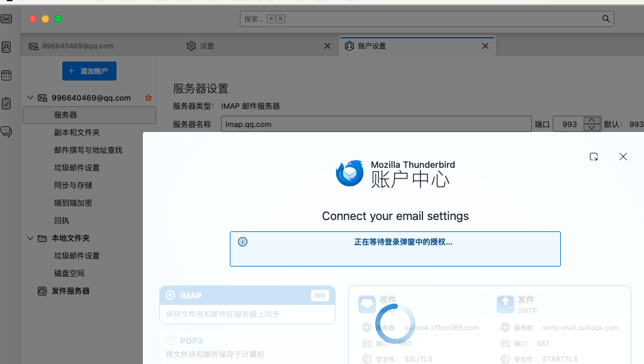Open 垃圾邮件设置 under the qq.com account
Viewport: 644px width, 364px height.
click(77, 168)
